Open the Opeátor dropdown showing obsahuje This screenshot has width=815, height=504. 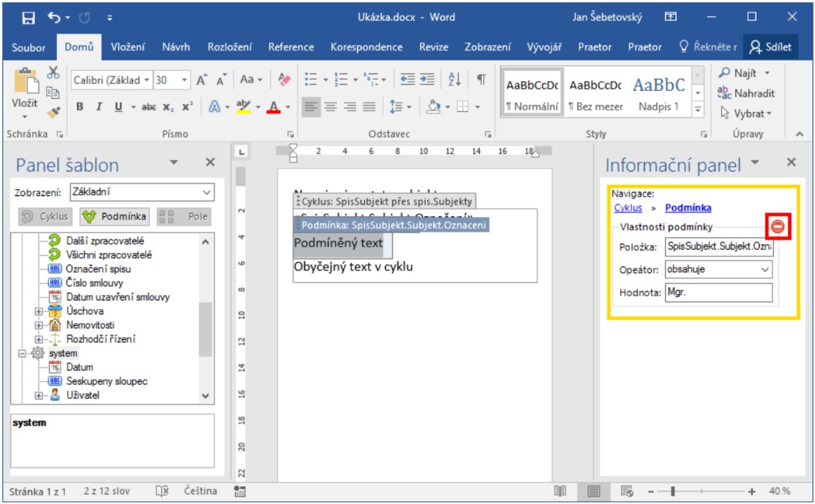click(718, 269)
